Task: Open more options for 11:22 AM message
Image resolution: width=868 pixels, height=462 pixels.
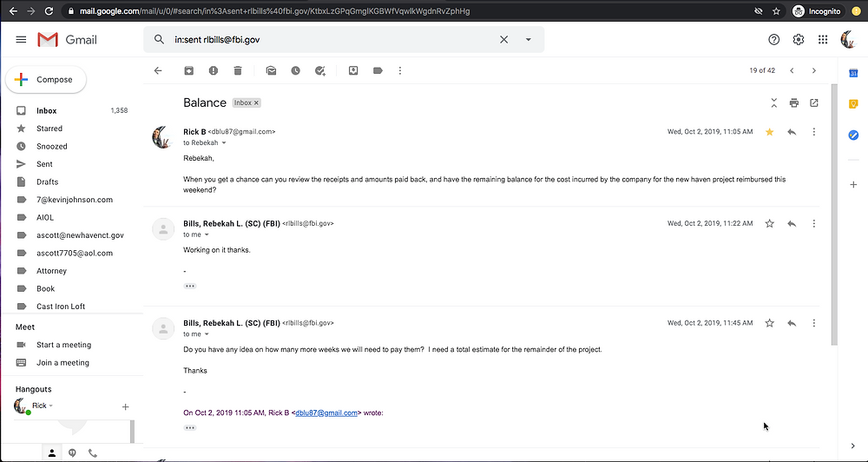Action: click(814, 224)
